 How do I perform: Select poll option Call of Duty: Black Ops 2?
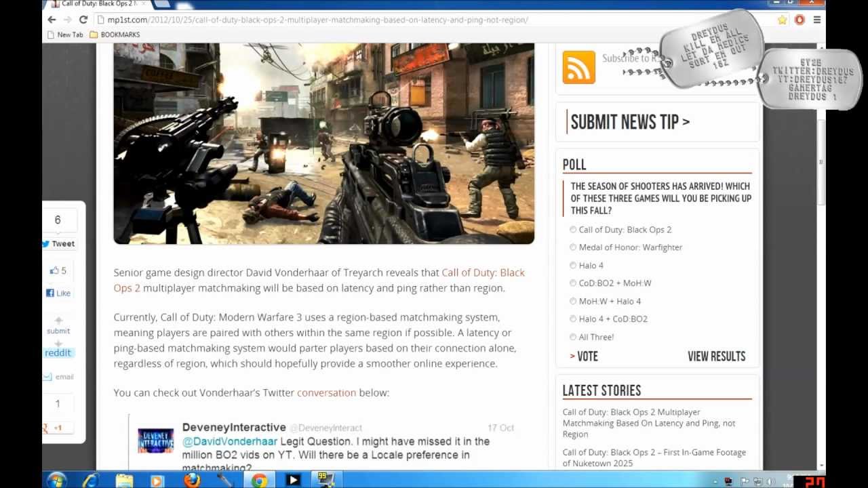[573, 230]
